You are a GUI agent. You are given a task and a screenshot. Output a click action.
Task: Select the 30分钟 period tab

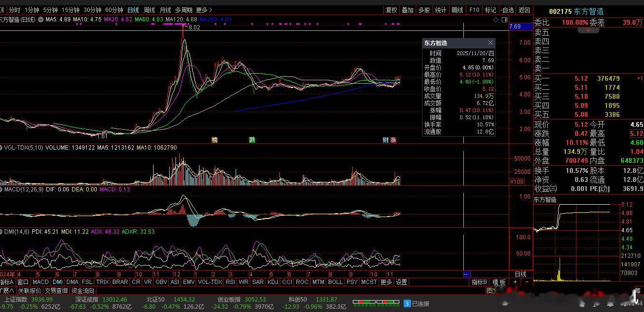(x=92, y=9)
